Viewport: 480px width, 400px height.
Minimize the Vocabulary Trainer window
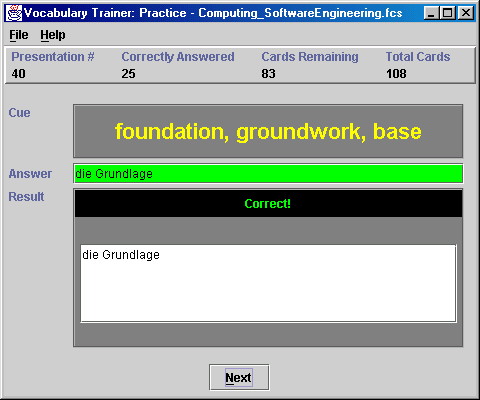(431, 13)
